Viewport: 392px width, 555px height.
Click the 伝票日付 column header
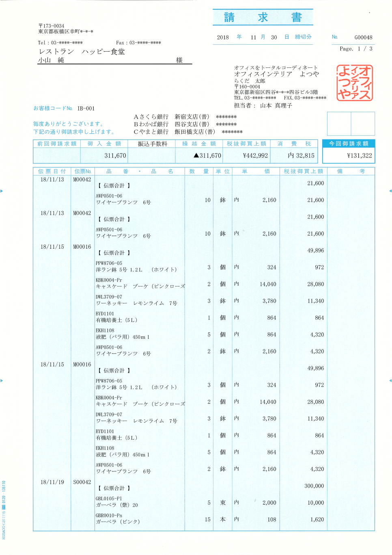point(52,171)
